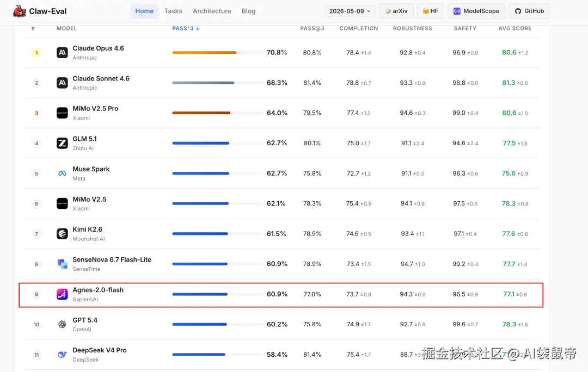The image size is (588, 372).
Task: Click the arXiv paper icon
Action: pos(388,11)
